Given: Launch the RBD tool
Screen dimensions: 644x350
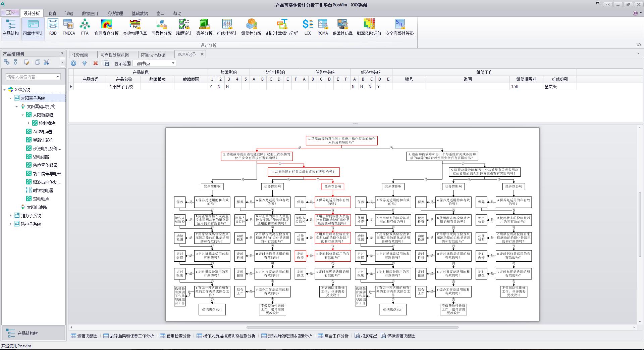Looking at the screenshot, I should (53, 28).
